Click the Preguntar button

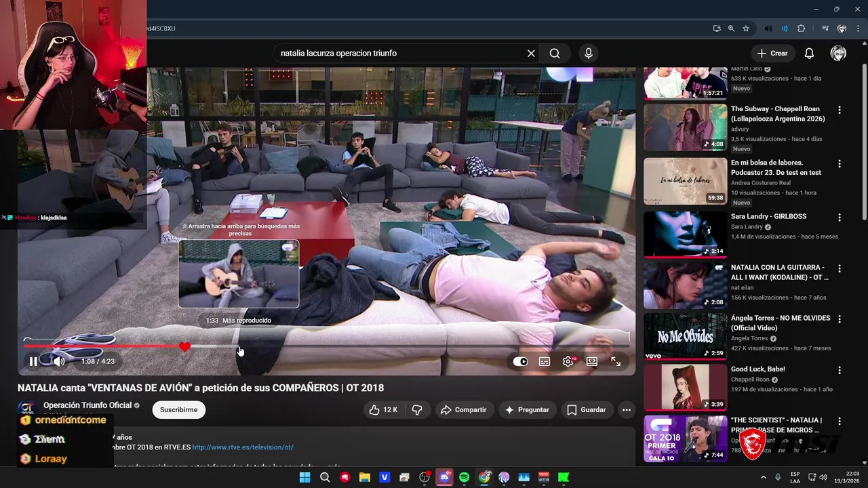tap(527, 410)
